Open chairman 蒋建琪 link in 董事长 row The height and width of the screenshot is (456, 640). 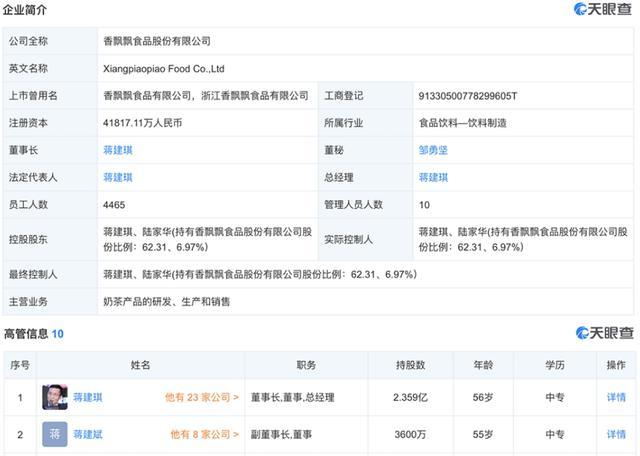point(118,150)
